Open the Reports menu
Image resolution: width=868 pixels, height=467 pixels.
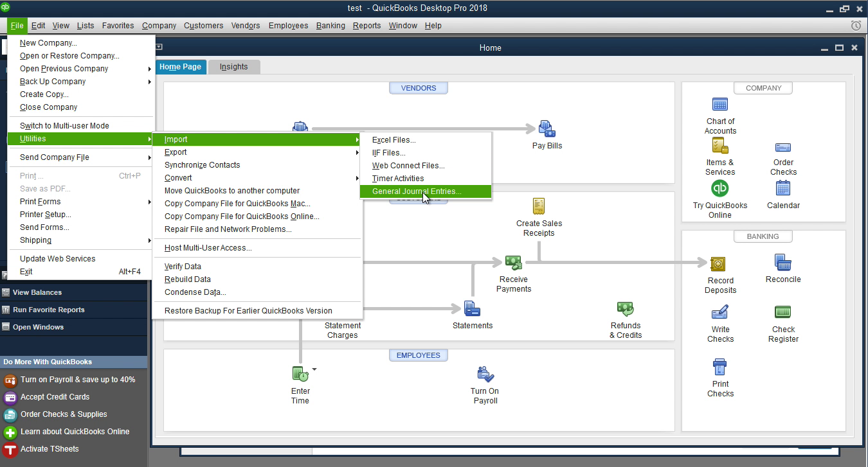click(x=366, y=26)
